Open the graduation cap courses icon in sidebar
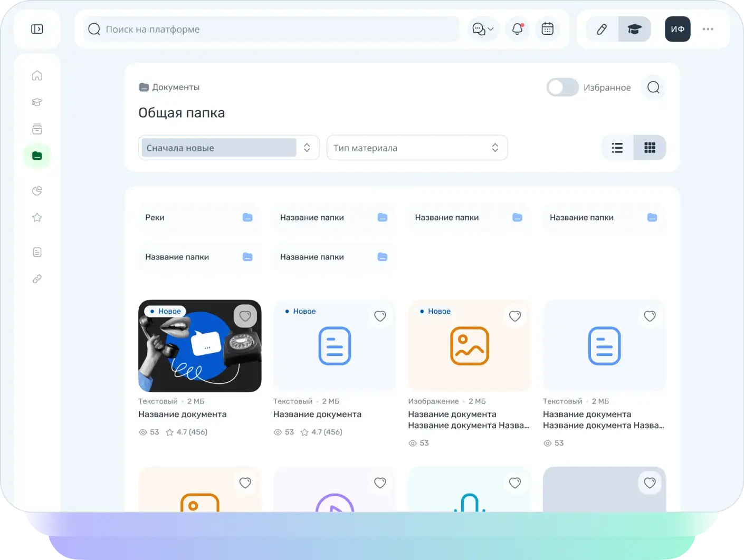Image resolution: width=744 pixels, height=560 pixels. coord(37,102)
